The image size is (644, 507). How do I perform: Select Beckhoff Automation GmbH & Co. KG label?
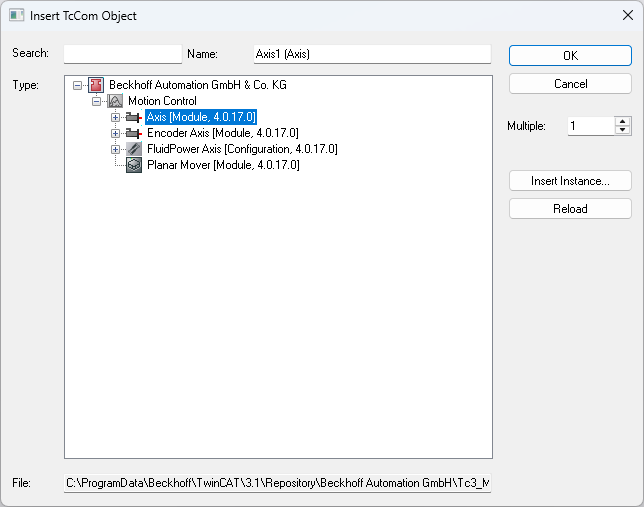pyautogui.click(x=198, y=85)
